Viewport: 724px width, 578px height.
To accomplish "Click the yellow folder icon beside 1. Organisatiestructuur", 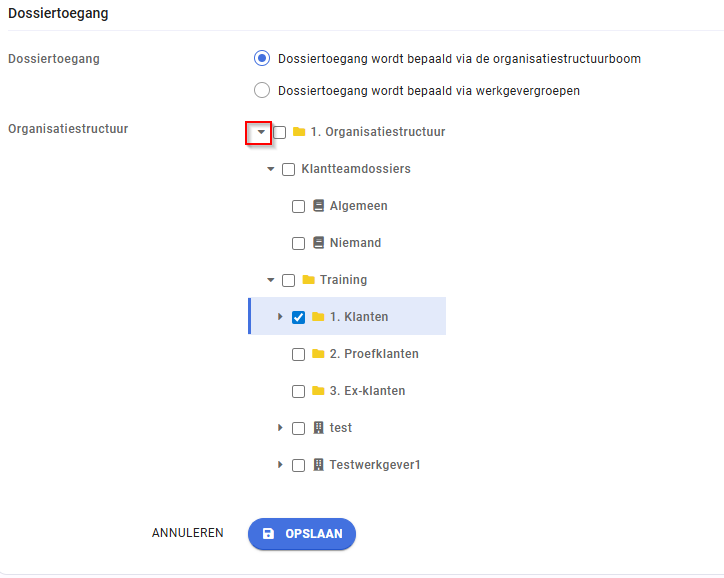I will [299, 132].
